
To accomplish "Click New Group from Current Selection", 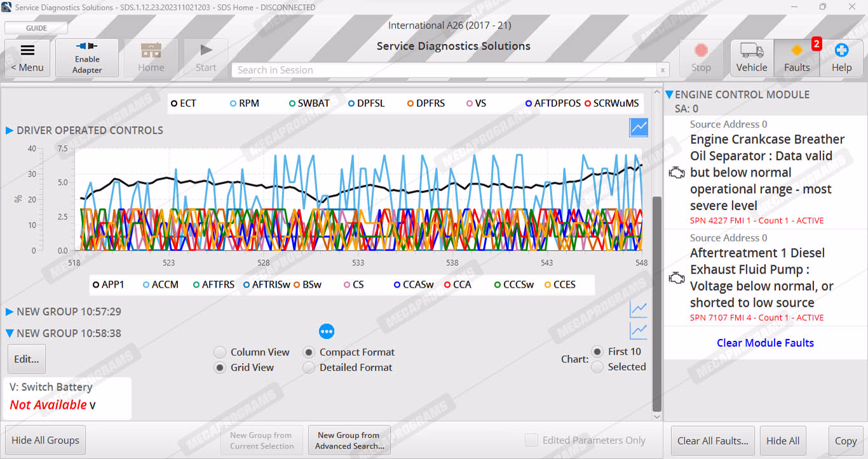I will coord(261,440).
